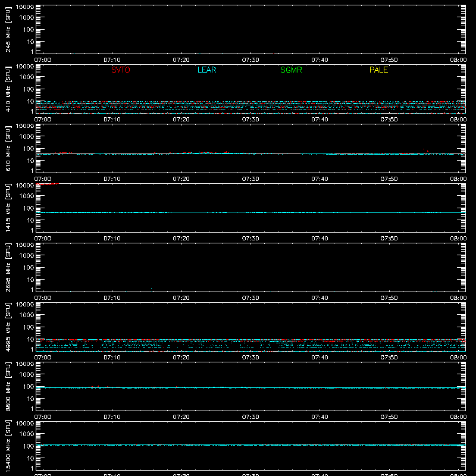Select the 1415 MHz [SFU] axis title
Viewport: 476px width, 476px height.
[8, 208]
